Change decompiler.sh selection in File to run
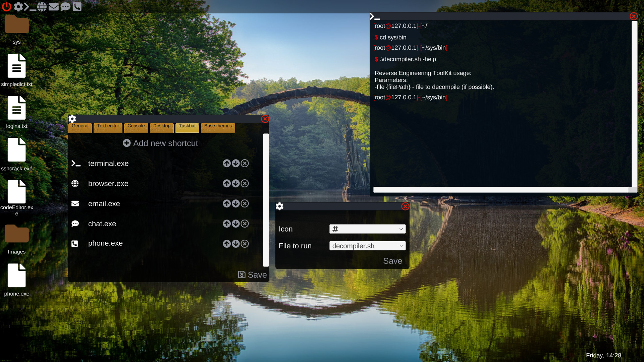 [x=367, y=246]
